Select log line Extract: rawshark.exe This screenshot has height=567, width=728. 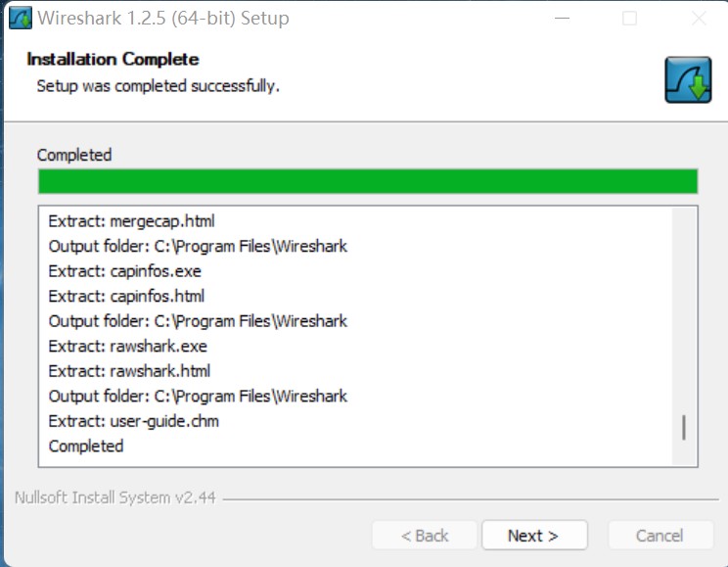pyautogui.click(x=127, y=347)
